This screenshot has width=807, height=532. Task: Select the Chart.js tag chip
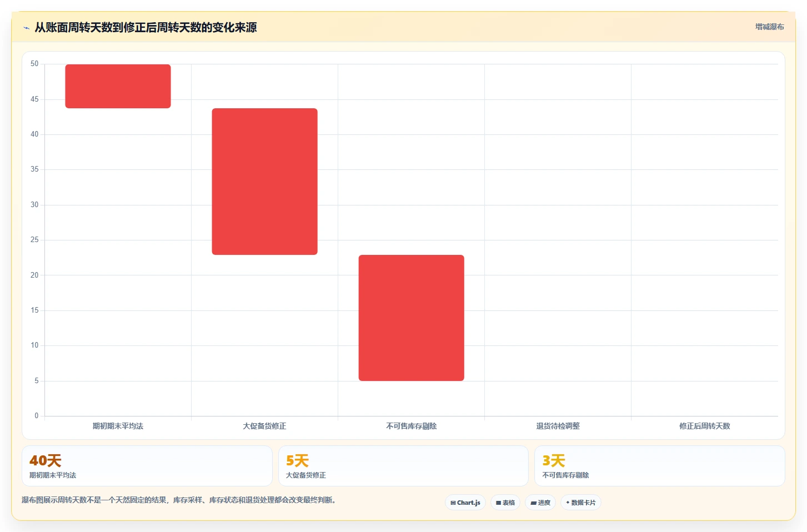(465, 503)
